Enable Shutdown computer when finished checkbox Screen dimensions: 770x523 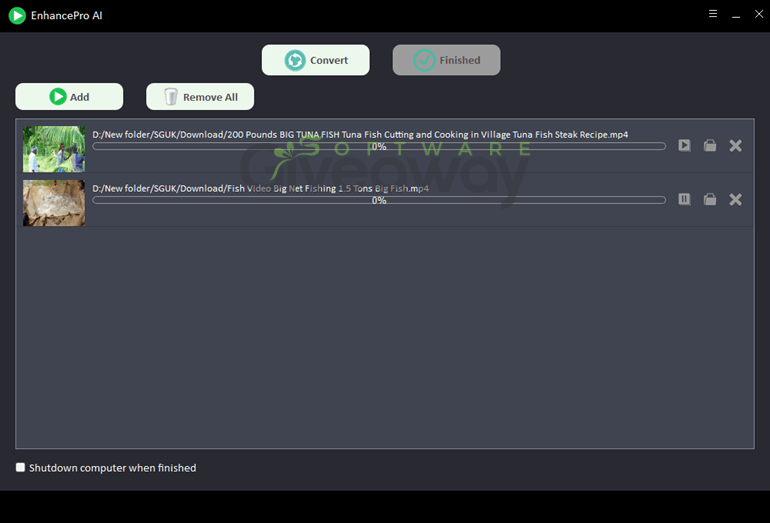tap(20, 467)
